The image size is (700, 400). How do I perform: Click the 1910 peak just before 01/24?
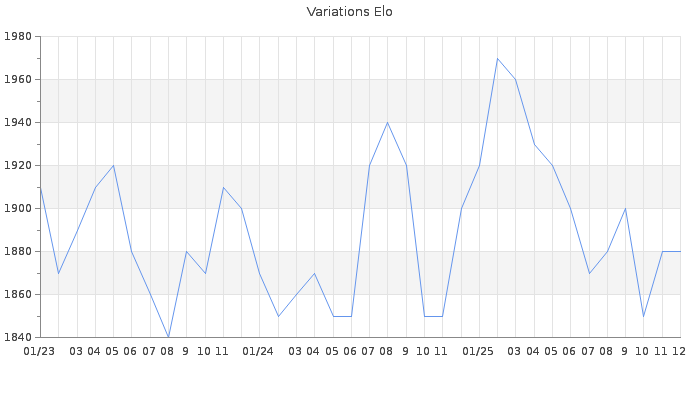(x=223, y=187)
